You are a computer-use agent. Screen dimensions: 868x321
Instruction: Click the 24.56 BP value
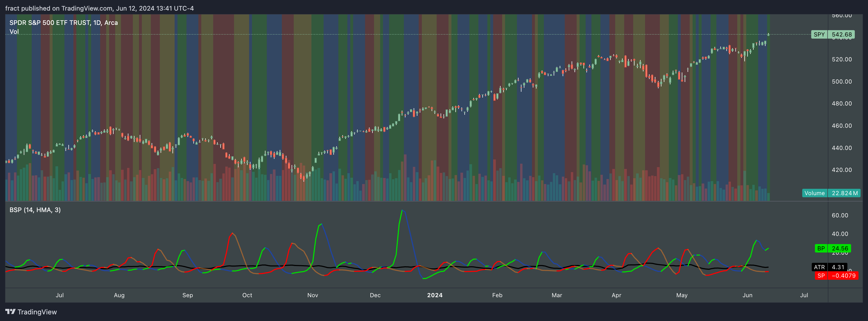(x=840, y=249)
